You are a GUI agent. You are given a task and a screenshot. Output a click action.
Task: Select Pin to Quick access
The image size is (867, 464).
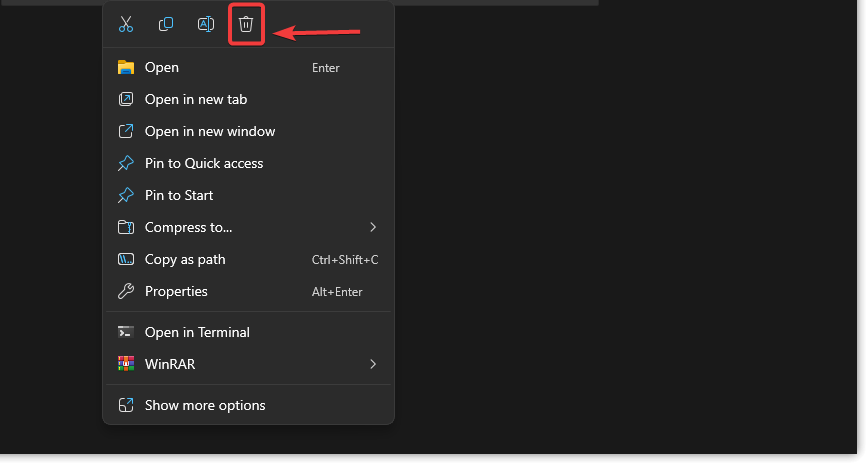(204, 163)
